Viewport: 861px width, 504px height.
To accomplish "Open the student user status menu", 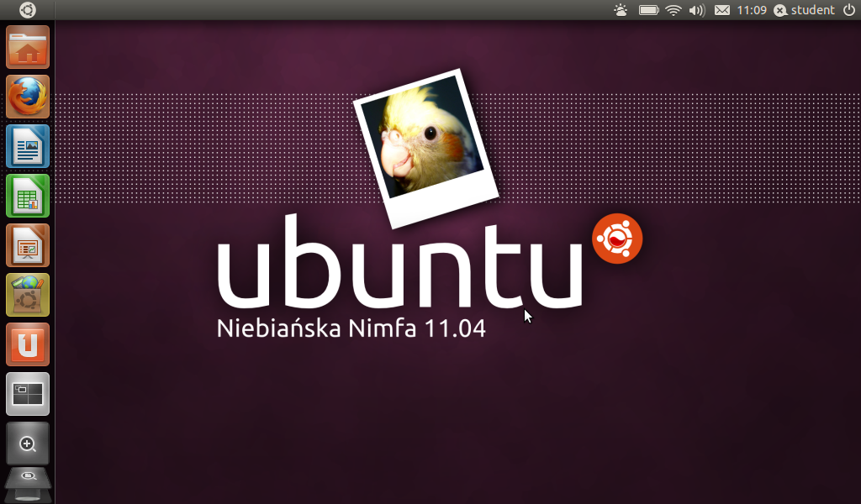I will point(805,10).
